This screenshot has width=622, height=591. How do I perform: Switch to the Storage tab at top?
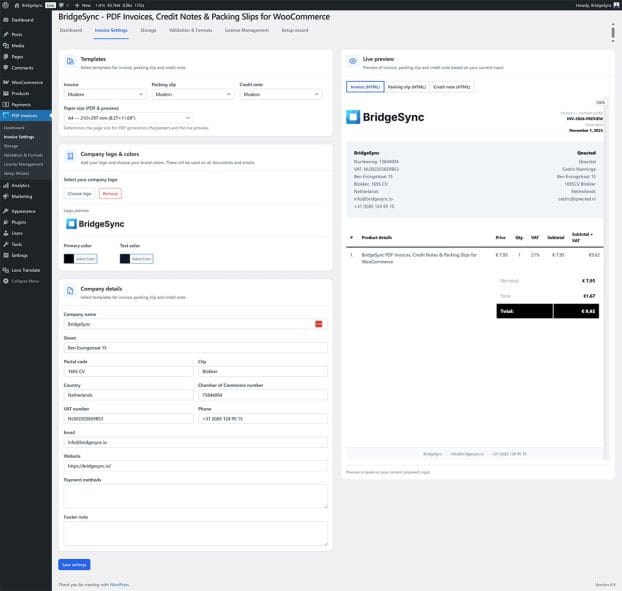(x=148, y=30)
